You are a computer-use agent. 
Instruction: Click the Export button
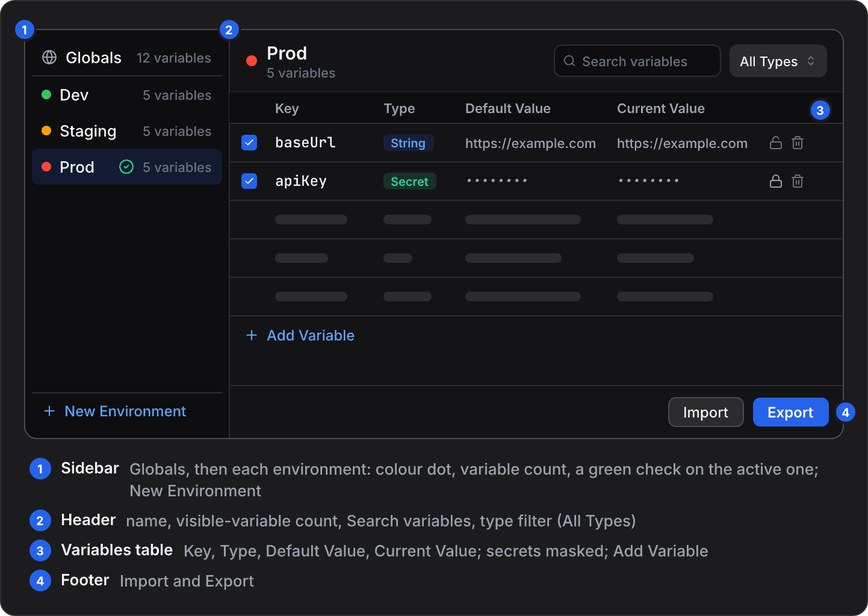(790, 412)
